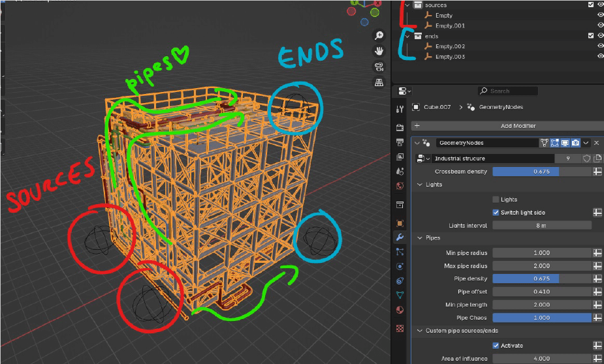
Task: Click the properties Search field
Action: coord(508,91)
